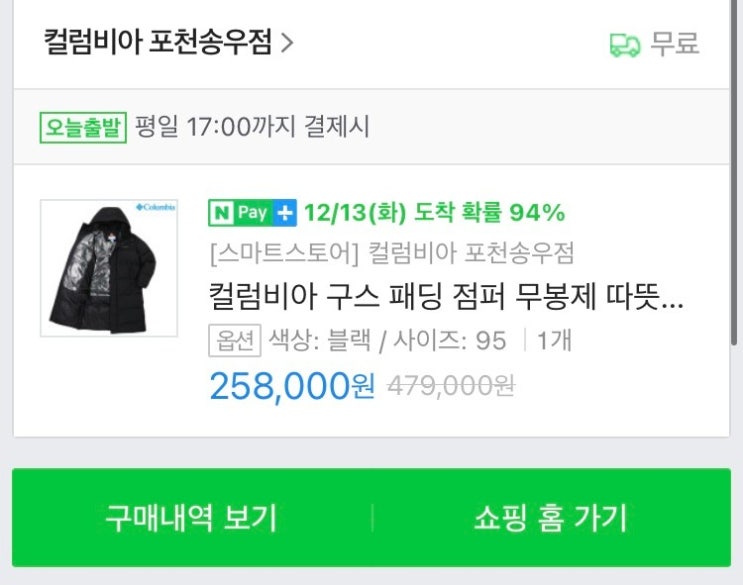
Task: Tap the N Pay plus badge
Action: (x=252, y=212)
